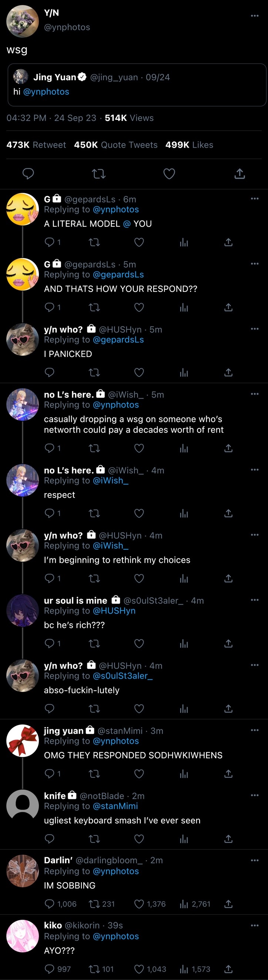This screenshot has width=268, height=980.
Task: Share the main tweet by Y/N
Action: [x=239, y=174]
